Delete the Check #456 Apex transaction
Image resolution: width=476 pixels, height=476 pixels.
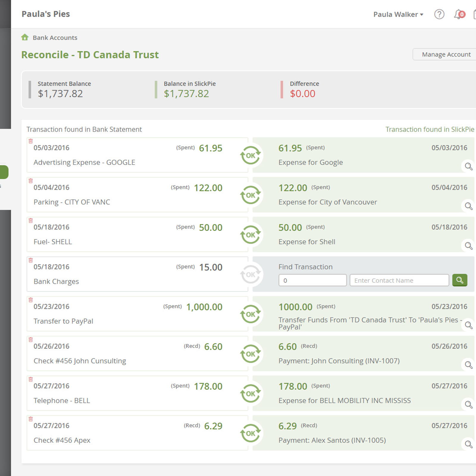[x=31, y=419]
